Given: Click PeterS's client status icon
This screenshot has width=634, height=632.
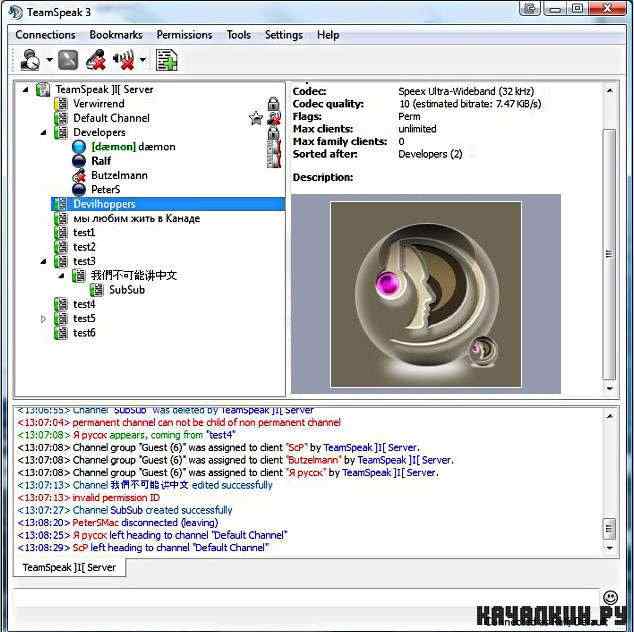Looking at the screenshot, I should [79, 190].
